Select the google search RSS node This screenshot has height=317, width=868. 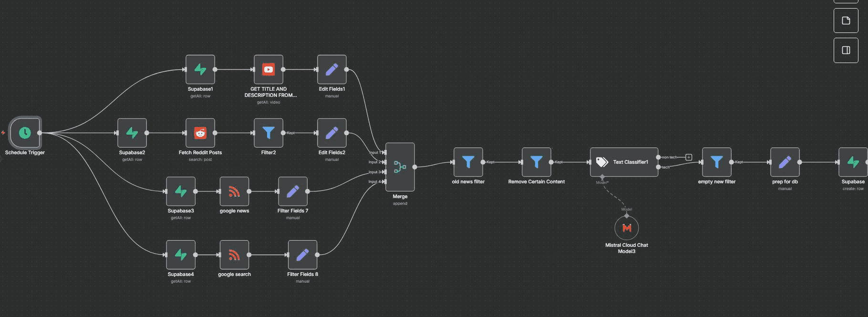[x=234, y=255]
